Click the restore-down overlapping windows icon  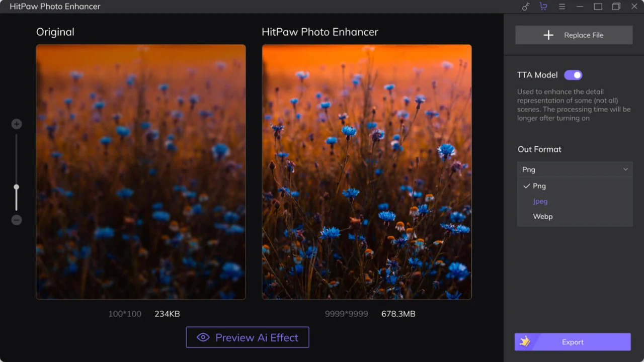coord(616,7)
